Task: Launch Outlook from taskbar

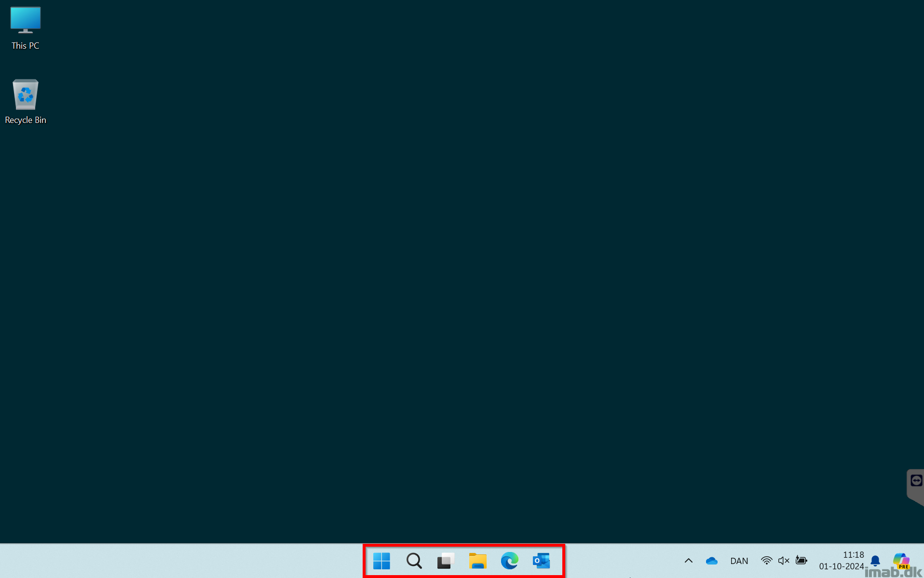Action: pyautogui.click(x=541, y=561)
